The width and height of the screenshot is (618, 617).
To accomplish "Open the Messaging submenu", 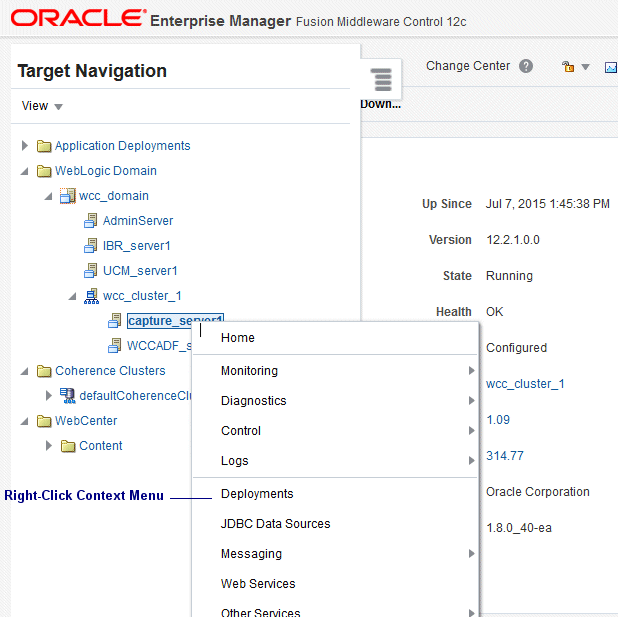I will pyautogui.click(x=335, y=554).
